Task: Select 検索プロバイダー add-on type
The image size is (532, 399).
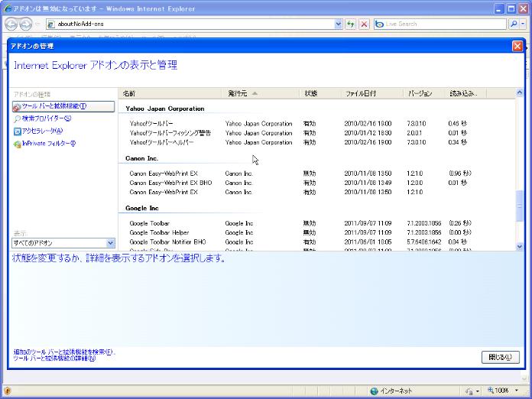Action: [x=42, y=118]
